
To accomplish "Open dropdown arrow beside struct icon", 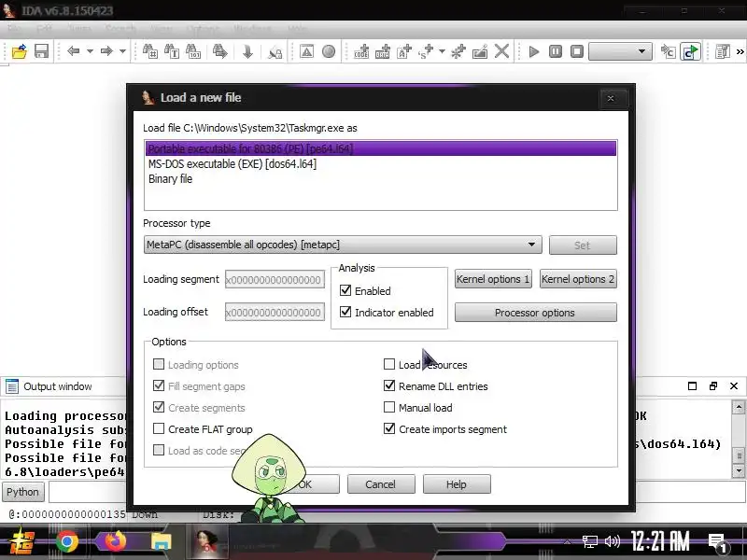I will pyautogui.click(x=442, y=51).
